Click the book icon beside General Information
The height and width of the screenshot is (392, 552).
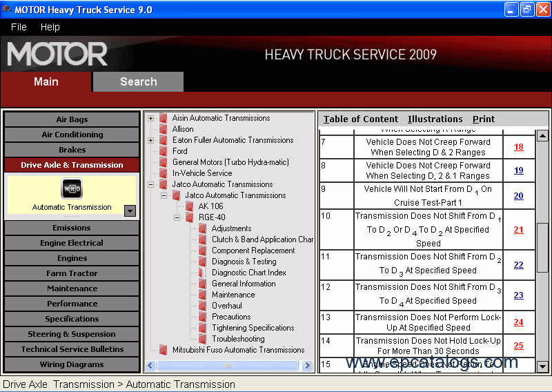[x=202, y=284]
